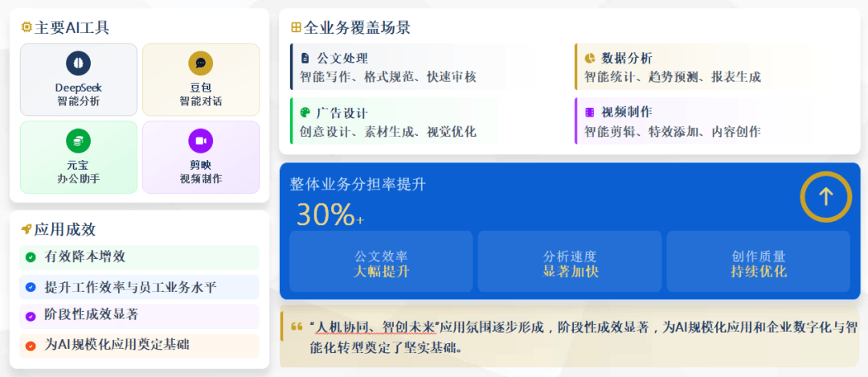Click the 全业务覆盖场景 grid icon
868x377 pixels.
(296, 27)
